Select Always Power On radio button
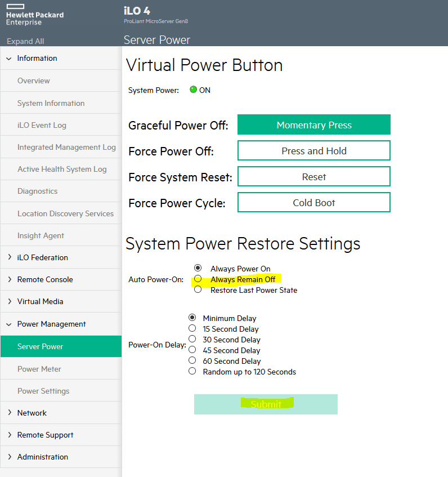 click(x=198, y=268)
